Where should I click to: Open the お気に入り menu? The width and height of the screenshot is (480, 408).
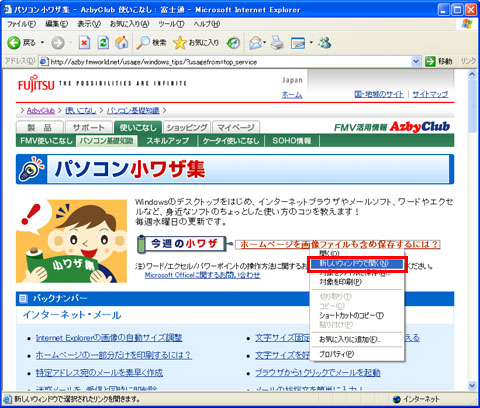(x=130, y=24)
